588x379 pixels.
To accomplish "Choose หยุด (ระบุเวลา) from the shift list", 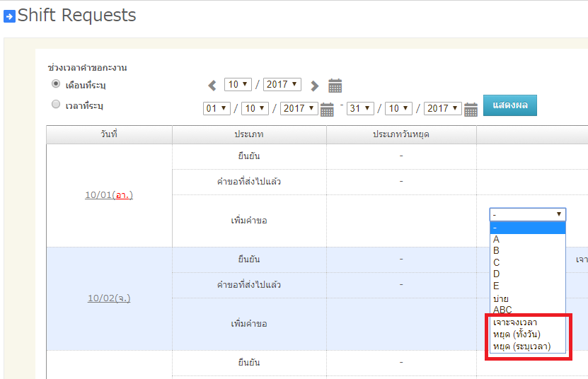I will [x=521, y=346].
